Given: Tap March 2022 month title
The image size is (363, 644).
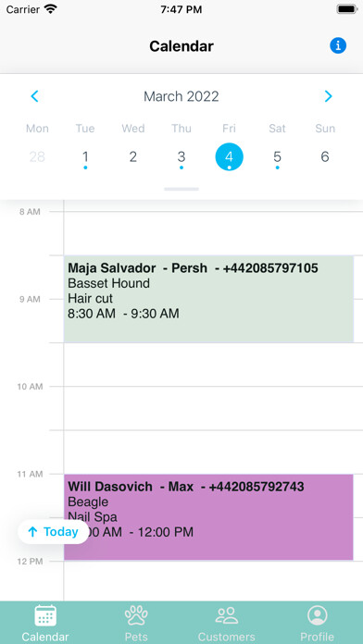Looking at the screenshot, I should point(181,96).
